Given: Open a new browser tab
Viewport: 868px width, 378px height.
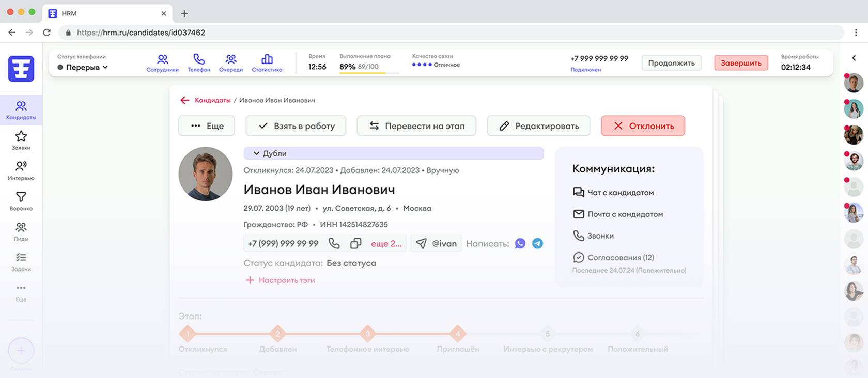Looking at the screenshot, I should (184, 13).
